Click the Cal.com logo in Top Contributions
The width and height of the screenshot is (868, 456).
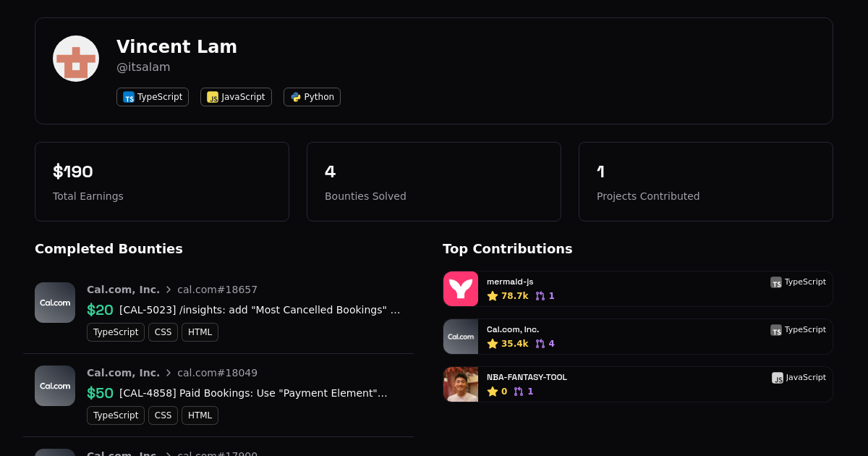click(x=461, y=337)
